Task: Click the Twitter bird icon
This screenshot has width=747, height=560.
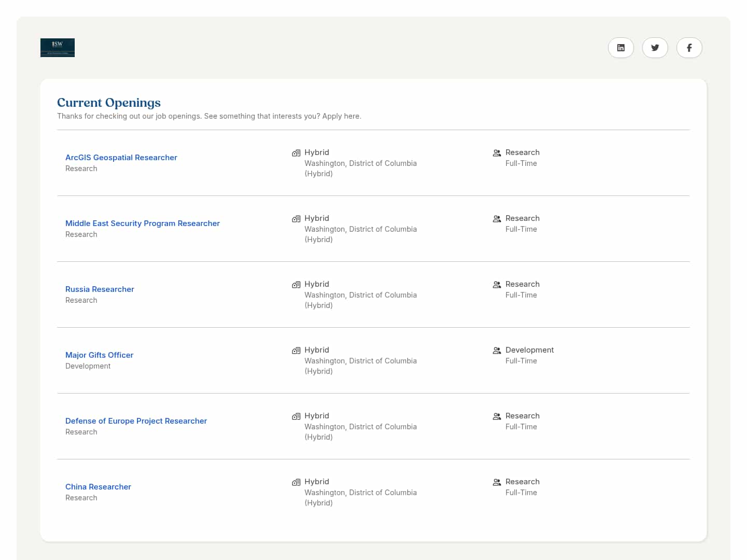Action: (655, 48)
